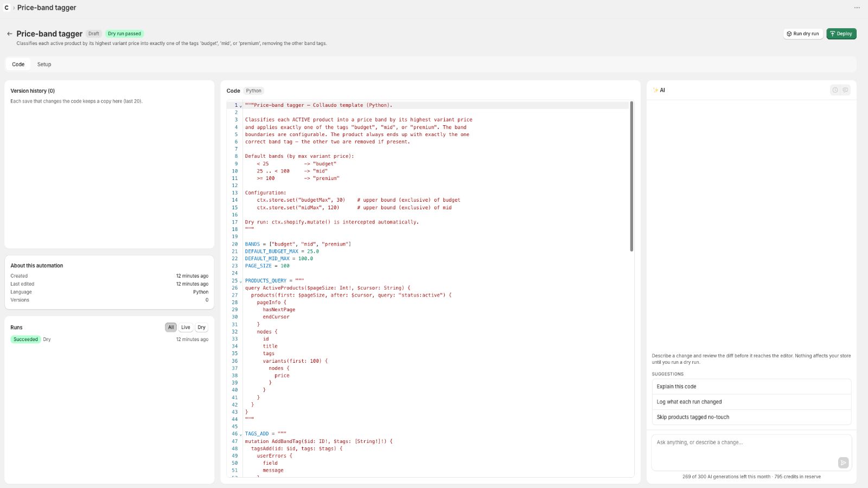Image resolution: width=868 pixels, height=488 pixels.
Task: Click the Language 'Python' value
Action: tap(201, 292)
